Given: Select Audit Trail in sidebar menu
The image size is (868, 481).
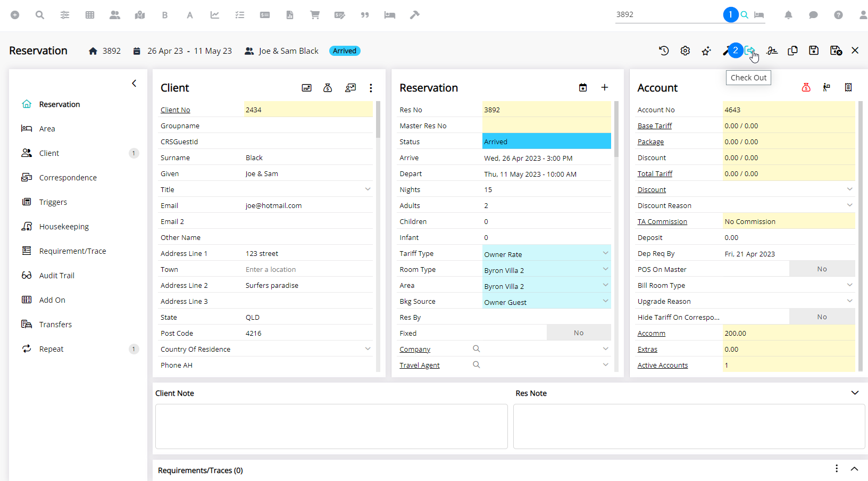Looking at the screenshot, I should point(56,276).
